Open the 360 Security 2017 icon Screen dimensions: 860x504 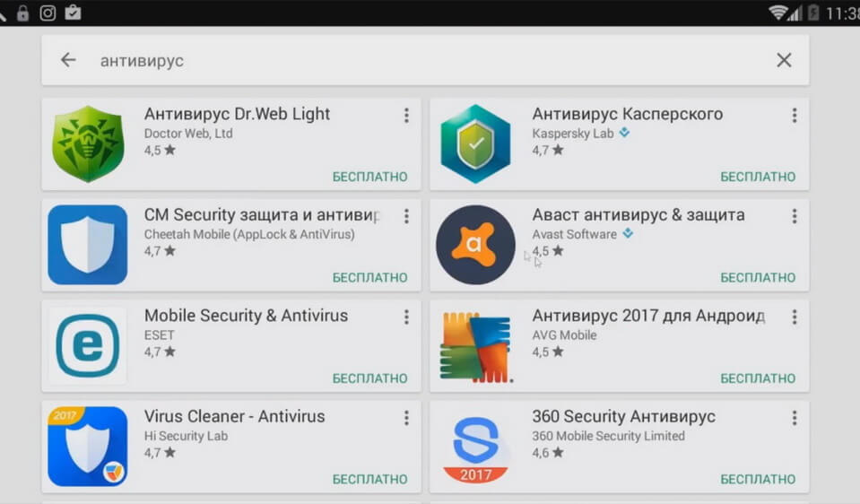coord(475,448)
